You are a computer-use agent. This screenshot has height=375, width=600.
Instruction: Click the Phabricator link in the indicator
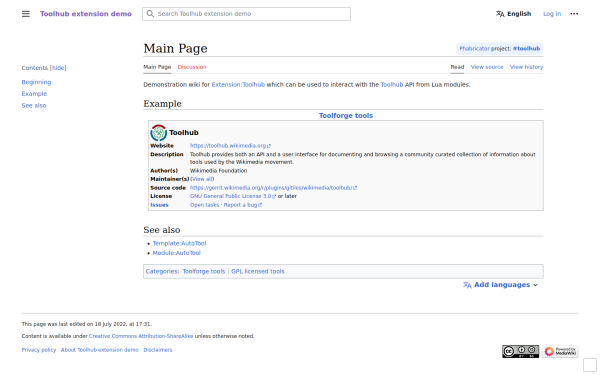click(474, 49)
